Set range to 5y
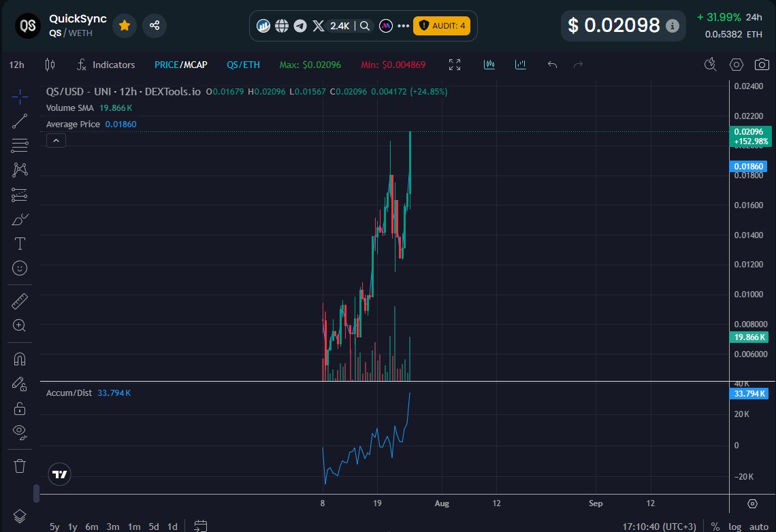Screen dimensions: 776x532 click(x=54, y=527)
